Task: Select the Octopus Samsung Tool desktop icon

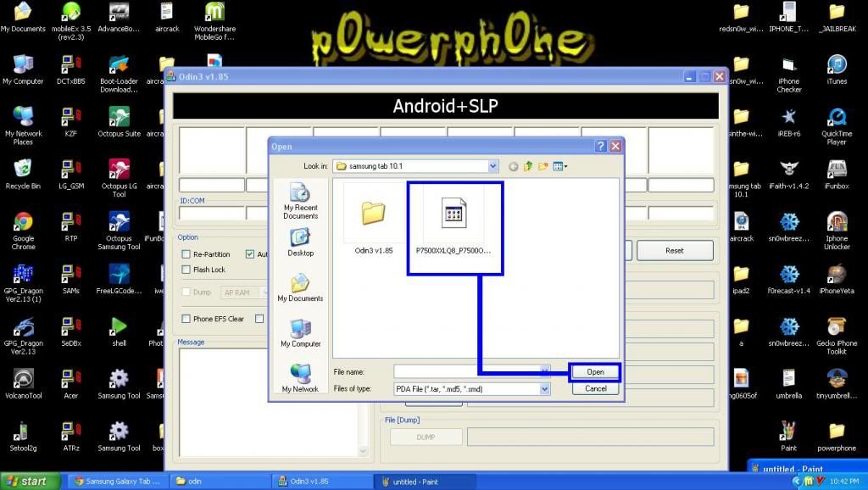Action: click(x=119, y=231)
